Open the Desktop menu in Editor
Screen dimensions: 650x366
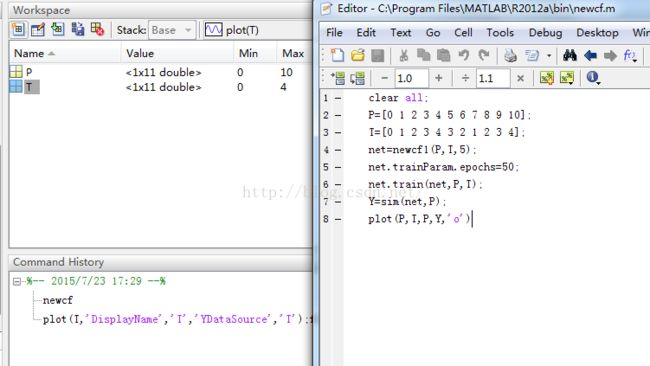(x=597, y=33)
